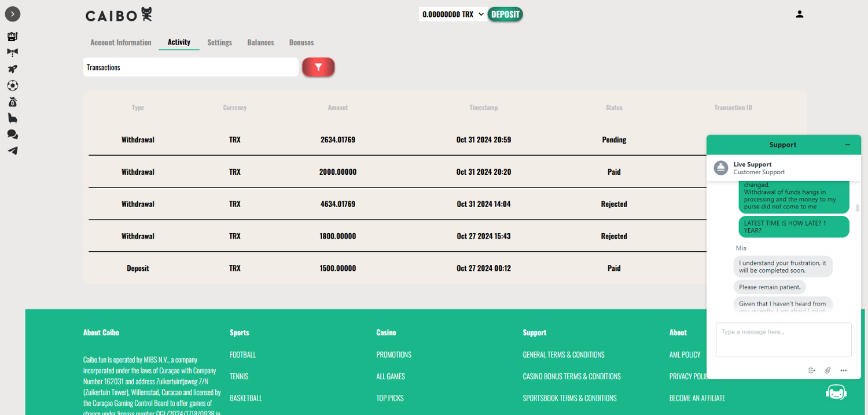The height and width of the screenshot is (415, 868).
Task: Click the red filter funnel button
Action: point(318,67)
